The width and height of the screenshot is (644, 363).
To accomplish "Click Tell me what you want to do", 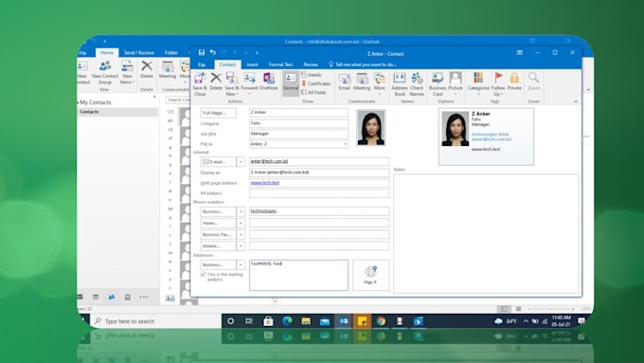I will click(x=362, y=64).
